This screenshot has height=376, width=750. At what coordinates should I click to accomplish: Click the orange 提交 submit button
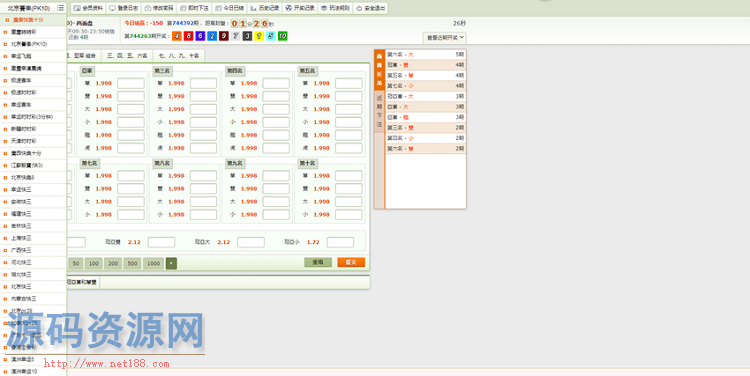point(351,262)
